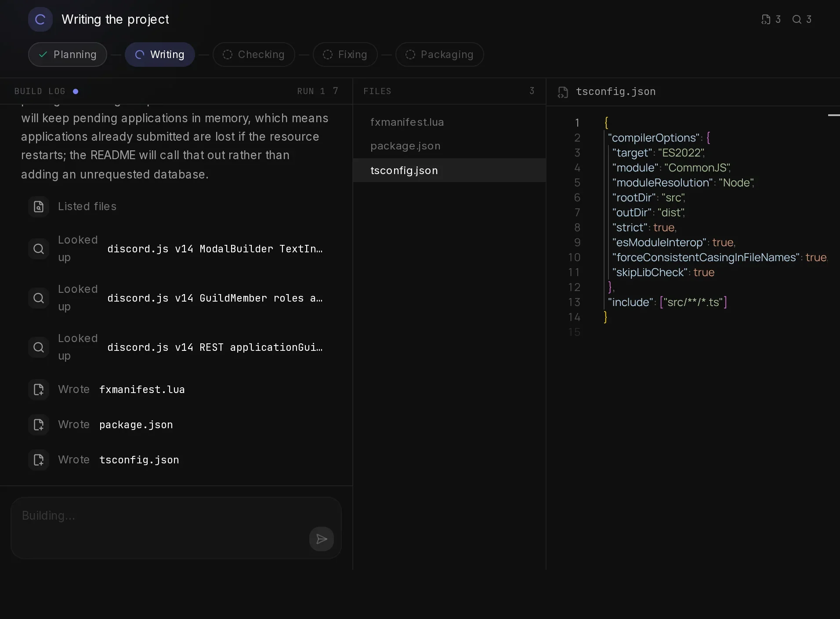Click file icon beside Wrote package.json
This screenshot has width=840, height=619.
(x=39, y=425)
